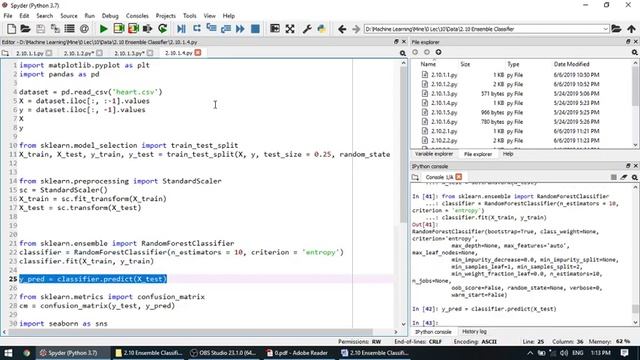This screenshot has width=640, height=360.
Task: Open the editor tab browser folder icon
Action: 5,53
